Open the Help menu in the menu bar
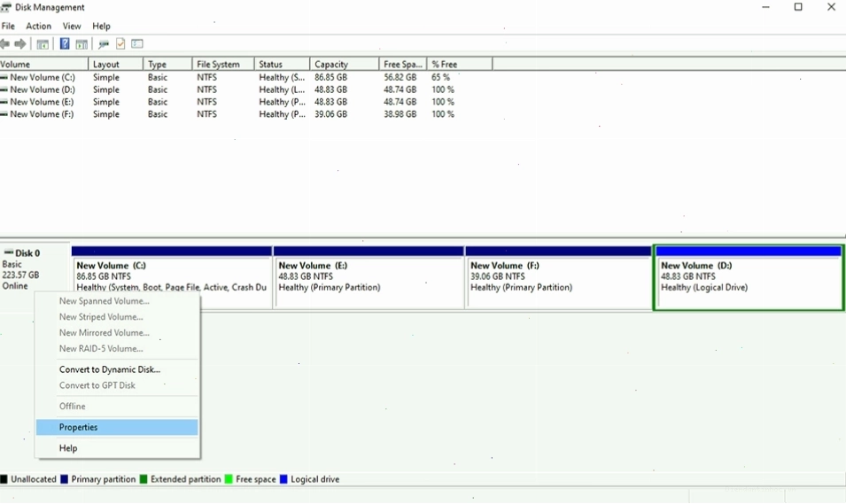 point(101,26)
